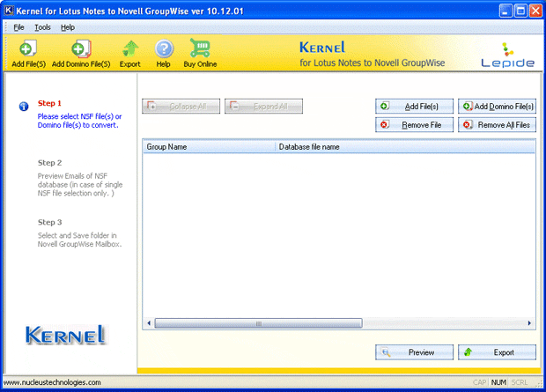Click the Export button at the bottom right
The image size is (546, 392).
pos(497,352)
